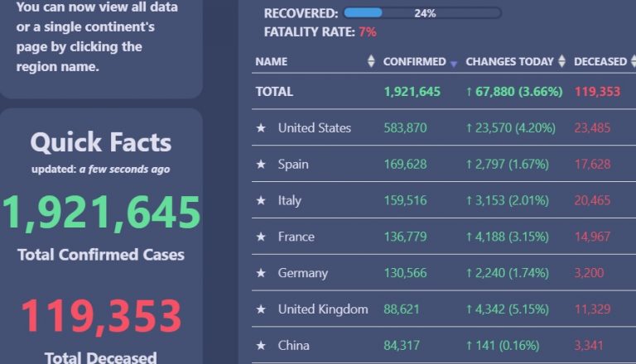The image size is (636, 364).
Task: Click Italy change 3,153 (2.01%)
Action: point(508,200)
